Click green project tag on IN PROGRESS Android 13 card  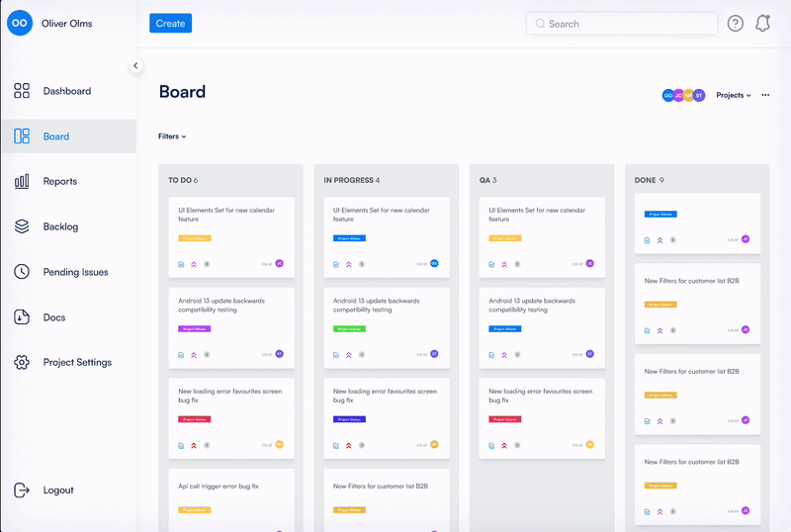pos(349,328)
